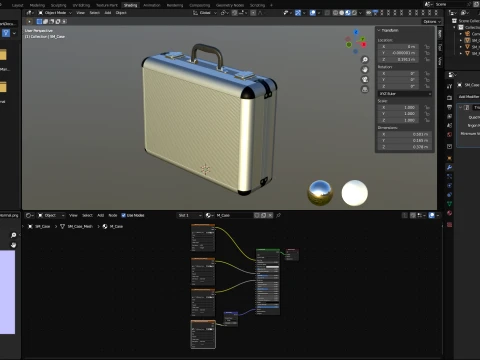Screen dimensions: 480x360
Task: Click magnifier zoom icon in image editor
Action: pyautogui.click(x=13, y=235)
